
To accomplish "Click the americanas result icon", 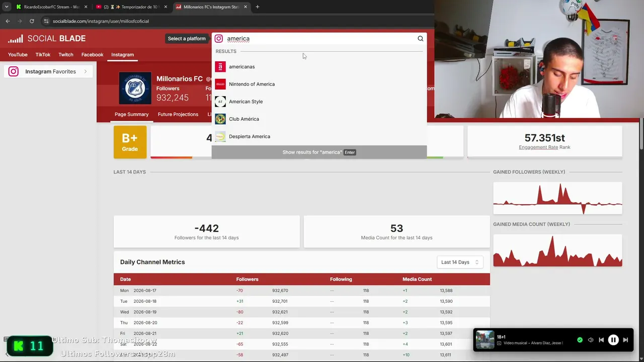I will [220, 67].
